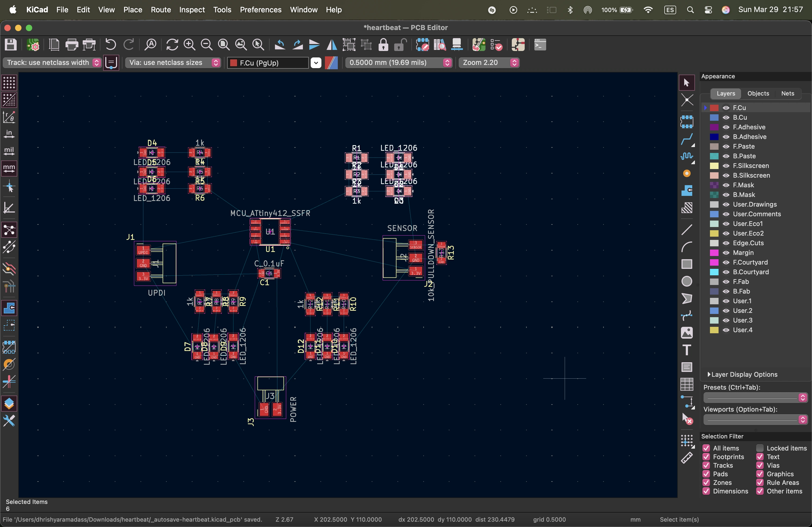
Task: Open the Inspect menu
Action: tap(192, 10)
